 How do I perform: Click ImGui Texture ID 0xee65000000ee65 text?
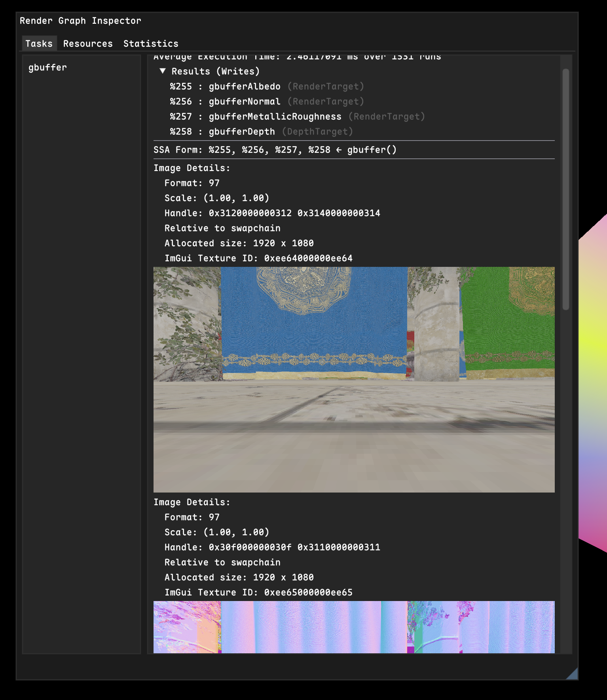coord(258,593)
